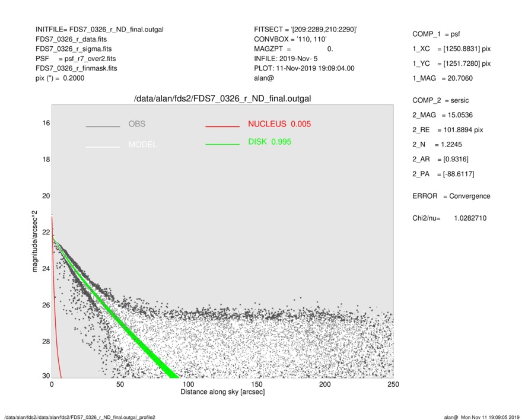525x420 pixels.
Task: Click the PLOT: 11-Nov-2019 timestamp line
Action: (304, 68)
